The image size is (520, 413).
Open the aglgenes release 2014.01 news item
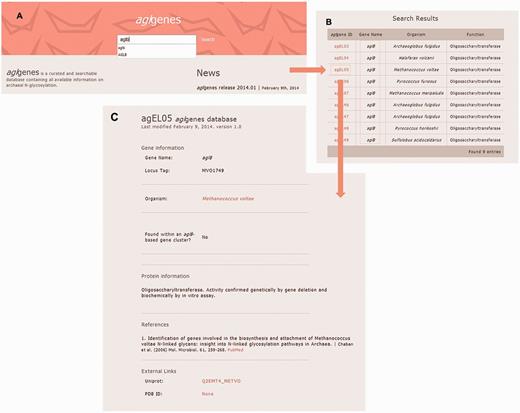(x=226, y=88)
